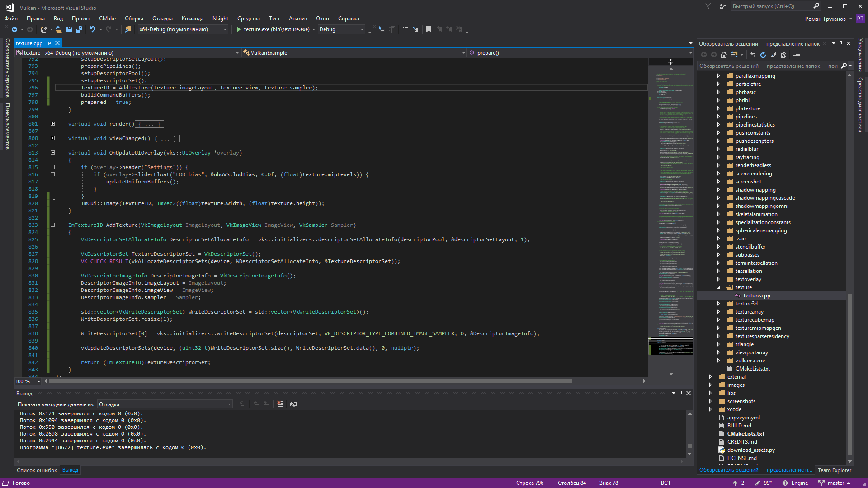868x488 pixels.
Task: Open the 100 % zoom level combo box
Action: click(28, 381)
